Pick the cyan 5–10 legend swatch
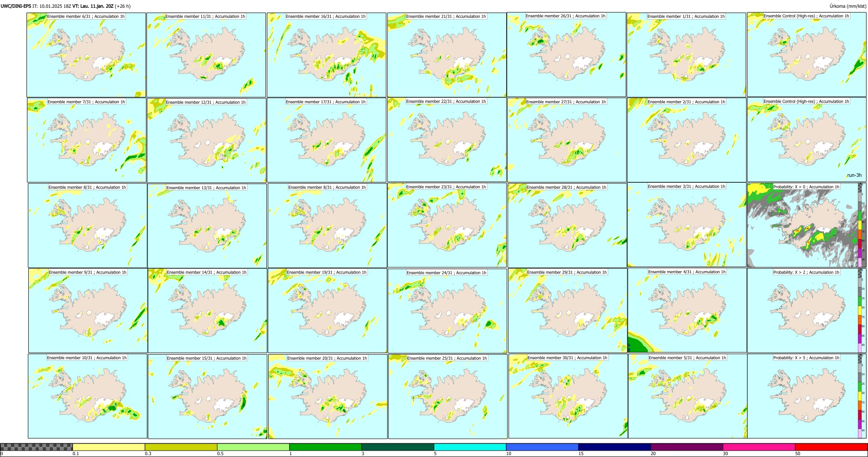This screenshot has height=457, width=868. coord(470,447)
